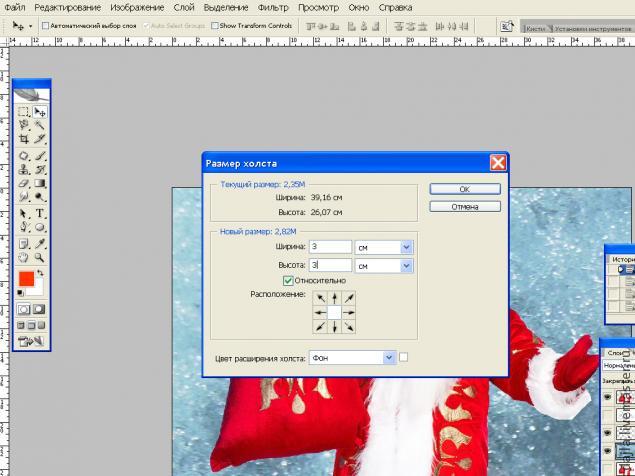Select the Horizontal Type tool
This screenshot has width=635, height=476.
[x=40, y=213]
